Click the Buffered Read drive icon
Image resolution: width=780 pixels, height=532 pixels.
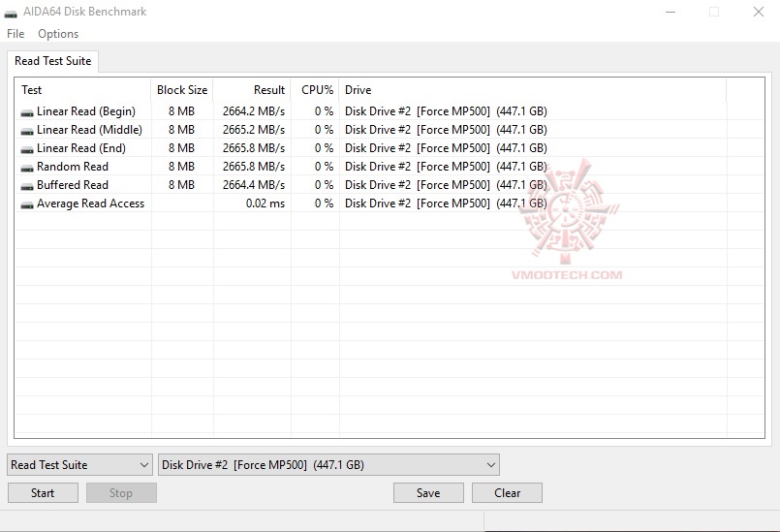[27, 186]
